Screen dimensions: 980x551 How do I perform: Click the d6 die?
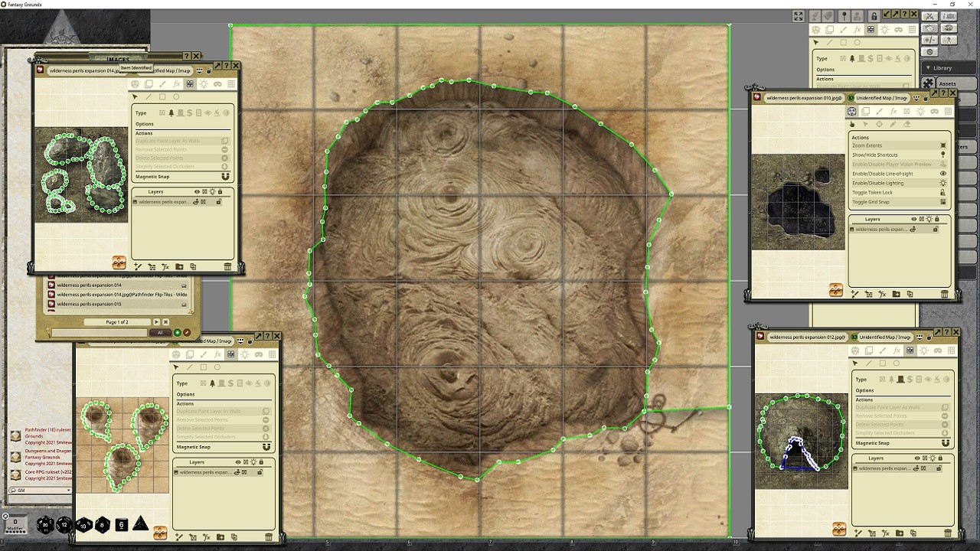(x=121, y=524)
